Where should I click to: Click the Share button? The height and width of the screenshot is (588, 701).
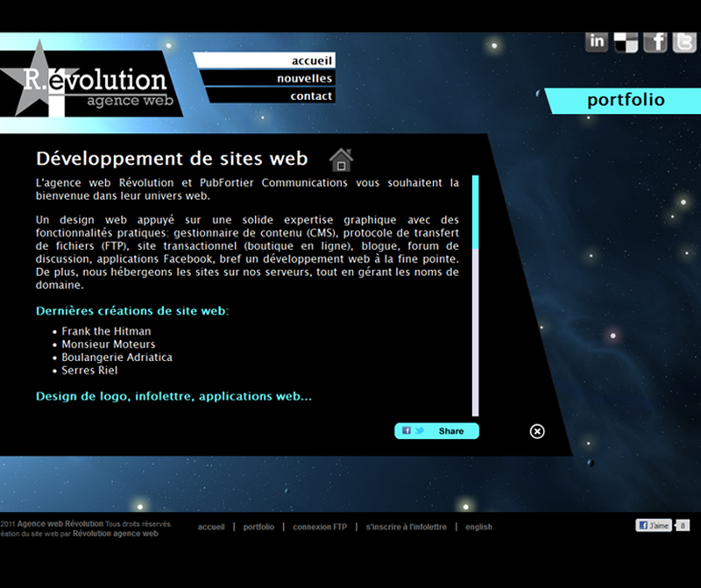click(x=437, y=431)
